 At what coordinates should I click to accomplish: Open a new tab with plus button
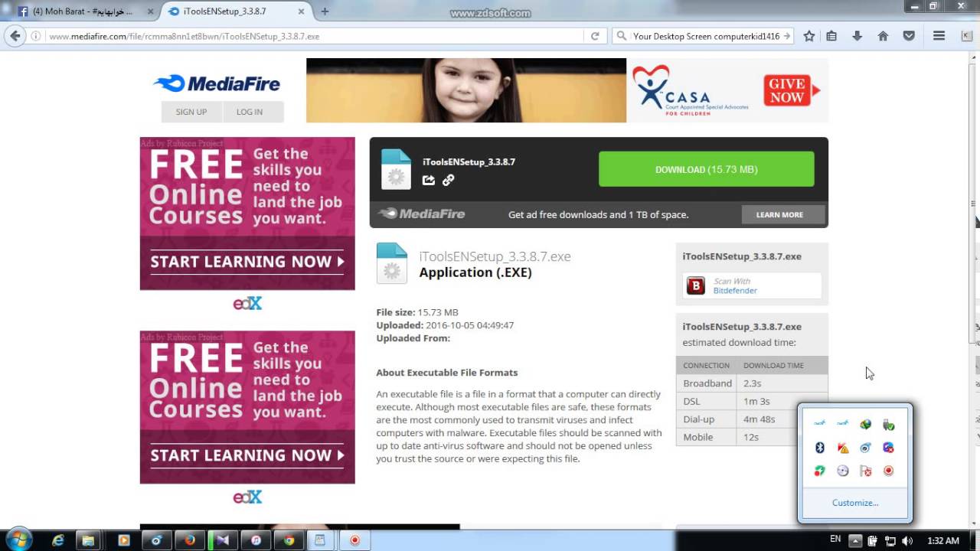325,11
